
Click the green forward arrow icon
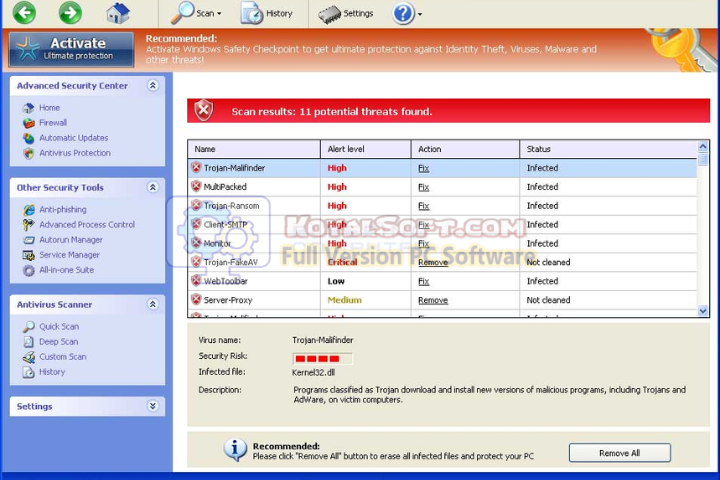coord(70,12)
